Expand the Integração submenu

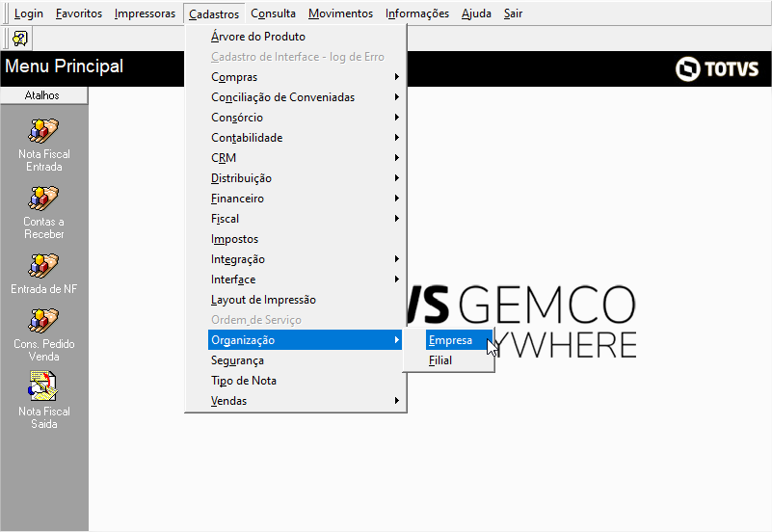click(306, 259)
